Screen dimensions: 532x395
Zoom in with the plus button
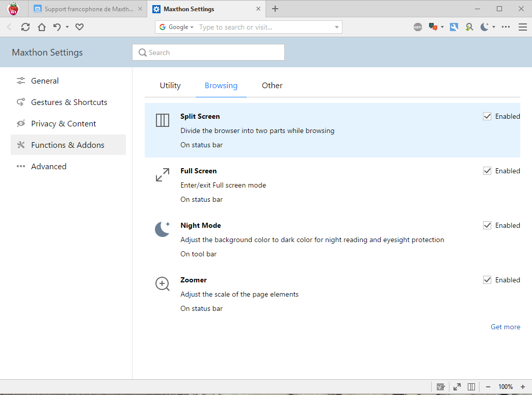tap(522, 387)
